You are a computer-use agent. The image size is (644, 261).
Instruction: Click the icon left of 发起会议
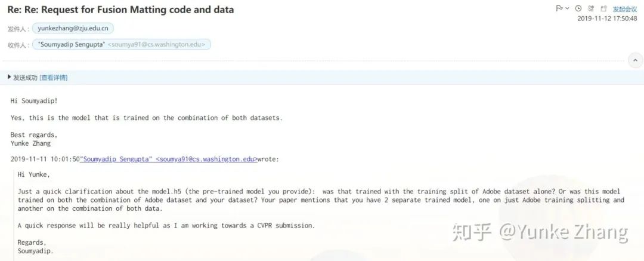(x=605, y=8)
